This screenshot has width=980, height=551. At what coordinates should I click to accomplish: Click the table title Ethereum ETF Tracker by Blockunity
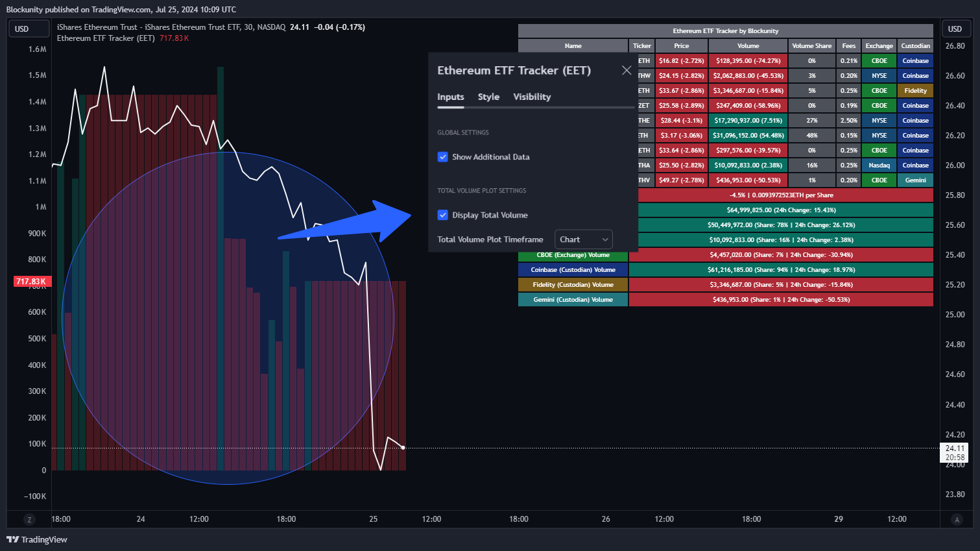[726, 31]
